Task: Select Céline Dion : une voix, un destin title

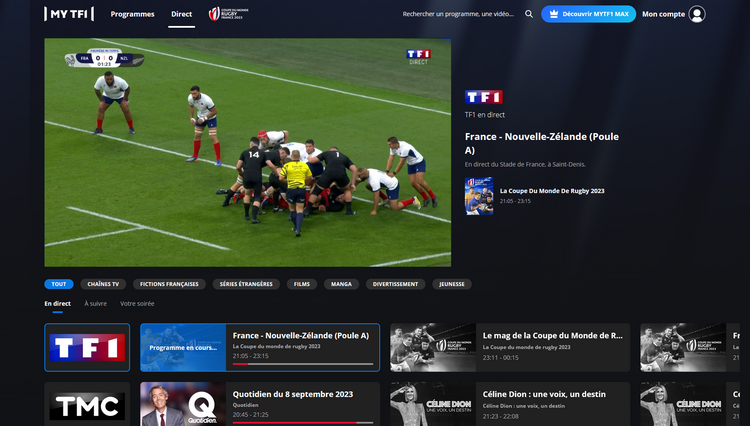Action: coord(544,394)
